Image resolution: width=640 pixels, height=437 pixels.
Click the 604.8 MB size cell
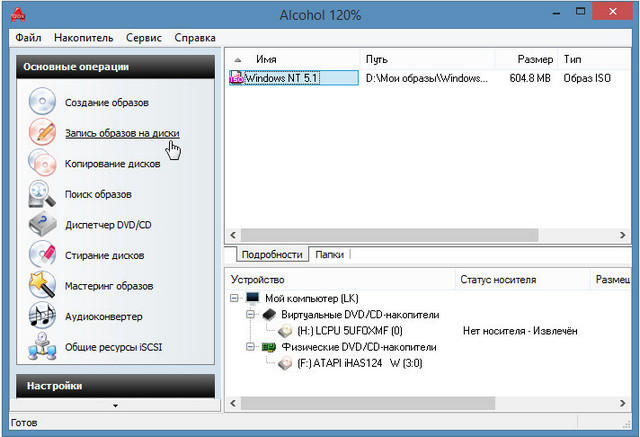click(x=530, y=78)
